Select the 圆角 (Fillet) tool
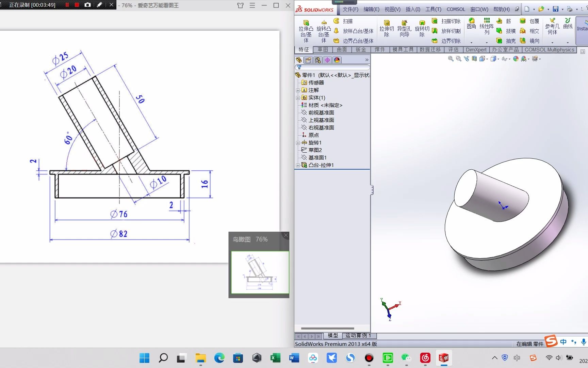Image resolution: width=588 pixels, height=368 pixels. point(472,24)
